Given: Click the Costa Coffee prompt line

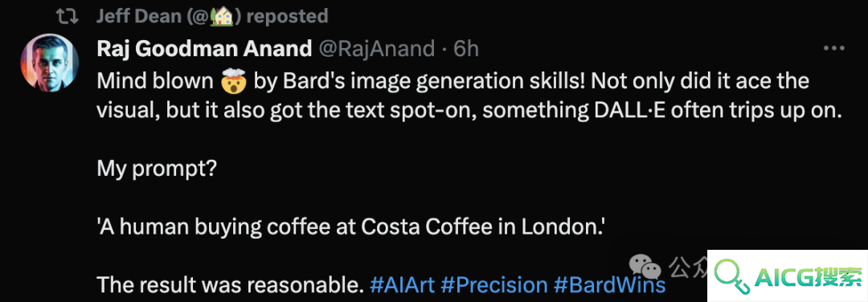Looking at the screenshot, I should click(x=350, y=226).
